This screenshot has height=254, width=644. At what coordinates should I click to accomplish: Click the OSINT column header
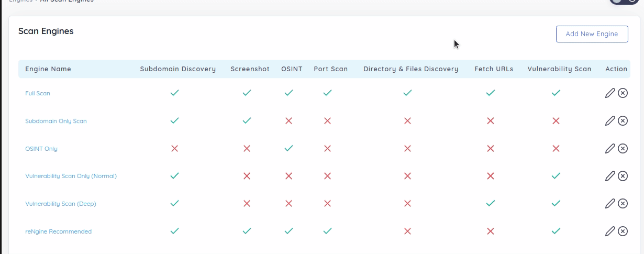(x=292, y=69)
